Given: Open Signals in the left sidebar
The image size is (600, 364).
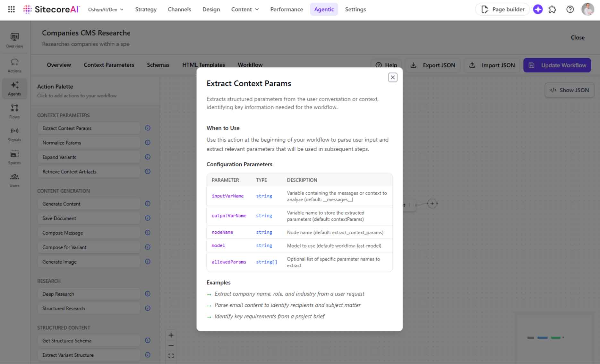Looking at the screenshot, I should click(14, 135).
